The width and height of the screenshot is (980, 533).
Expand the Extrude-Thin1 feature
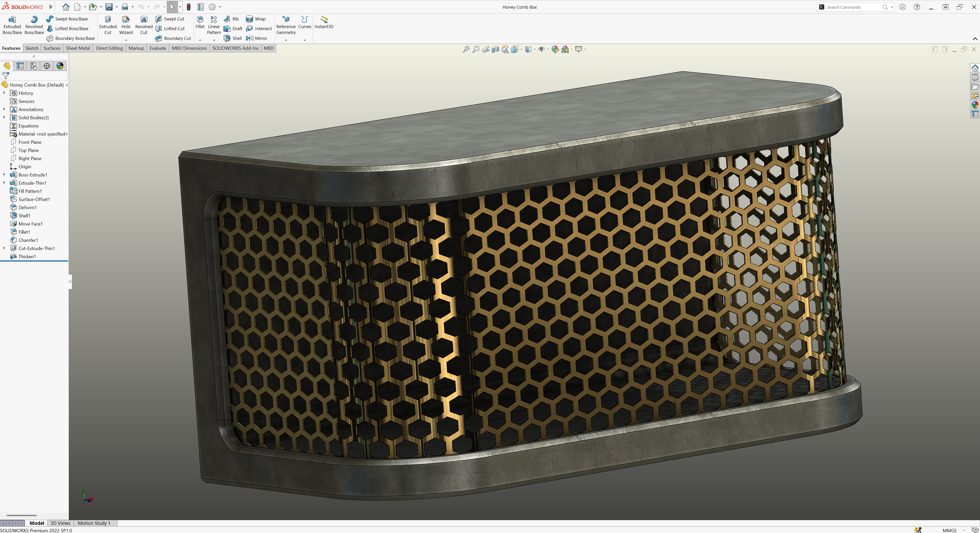tap(4, 183)
